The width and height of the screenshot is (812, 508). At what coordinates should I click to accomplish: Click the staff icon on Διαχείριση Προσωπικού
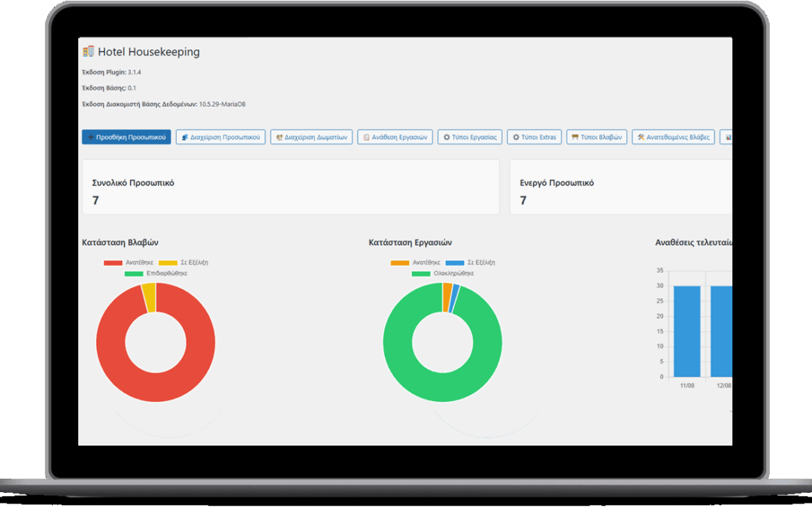coord(185,138)
